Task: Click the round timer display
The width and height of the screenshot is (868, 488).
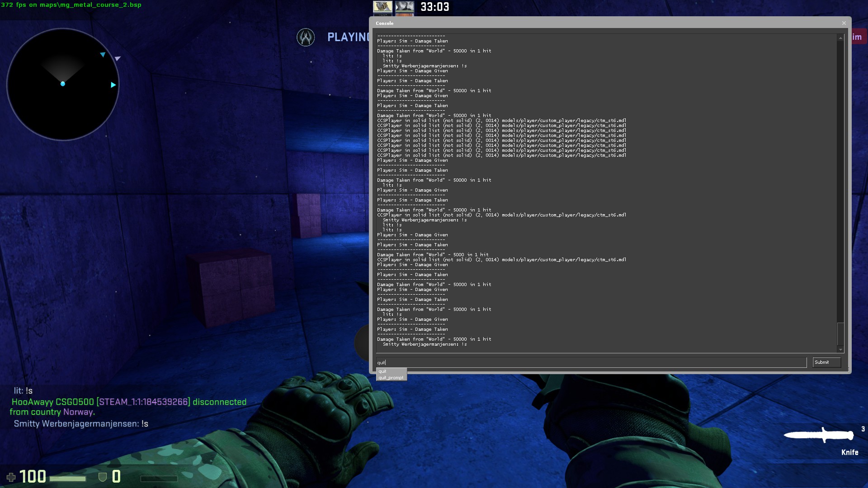Action: (x=434, y=7)
